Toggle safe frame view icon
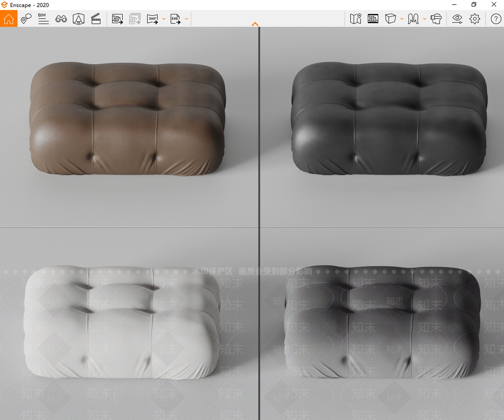 (x=78, y=19)
